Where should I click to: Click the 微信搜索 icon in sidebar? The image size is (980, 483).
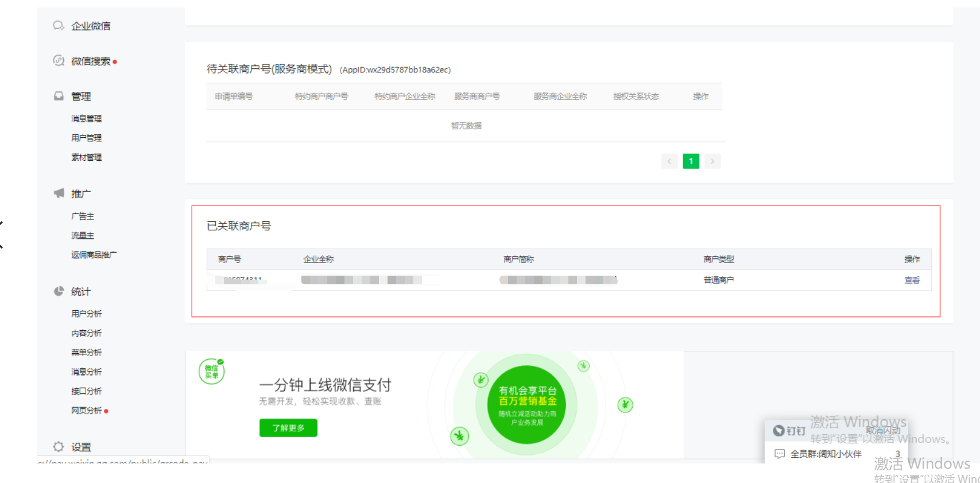pos(58,61)
